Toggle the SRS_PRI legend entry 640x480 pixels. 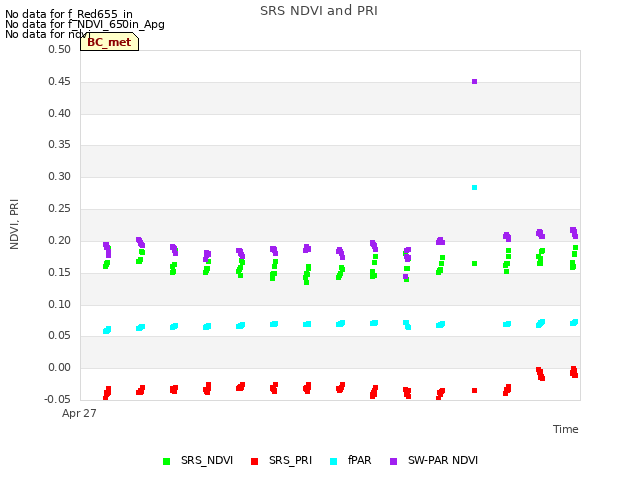[282, 461]
